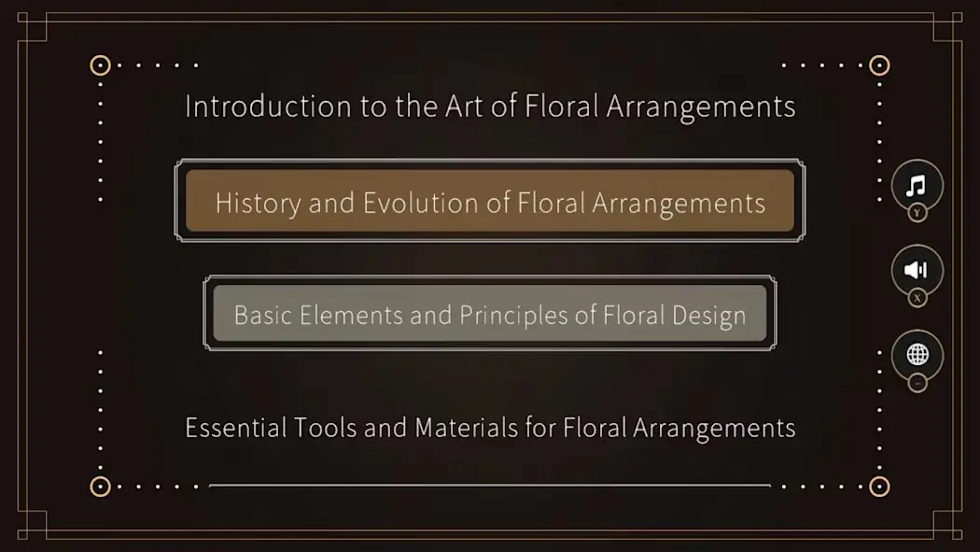Image resolution: width=980 pixels, height=552 pixels.
Task: Click the top-left corner circle ornament
Action: click(x=100, y=65)
